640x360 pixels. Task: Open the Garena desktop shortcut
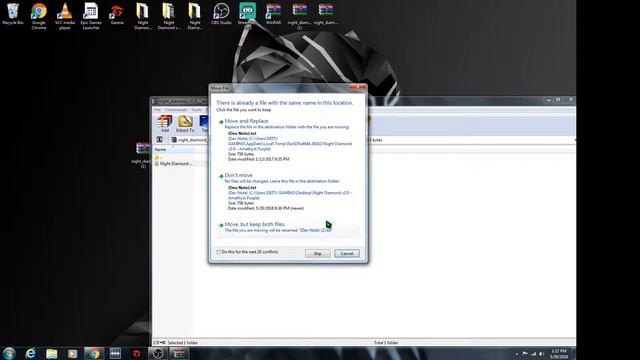117,14
